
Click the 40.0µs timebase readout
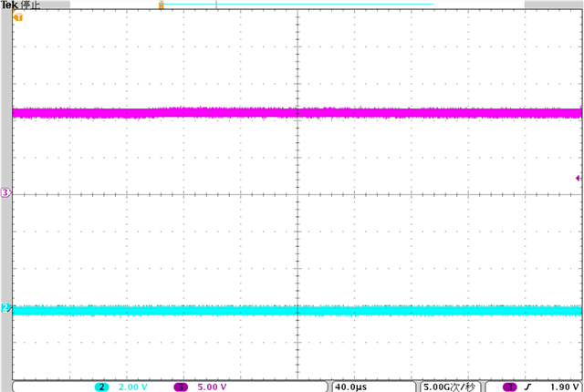coord(350,387)
